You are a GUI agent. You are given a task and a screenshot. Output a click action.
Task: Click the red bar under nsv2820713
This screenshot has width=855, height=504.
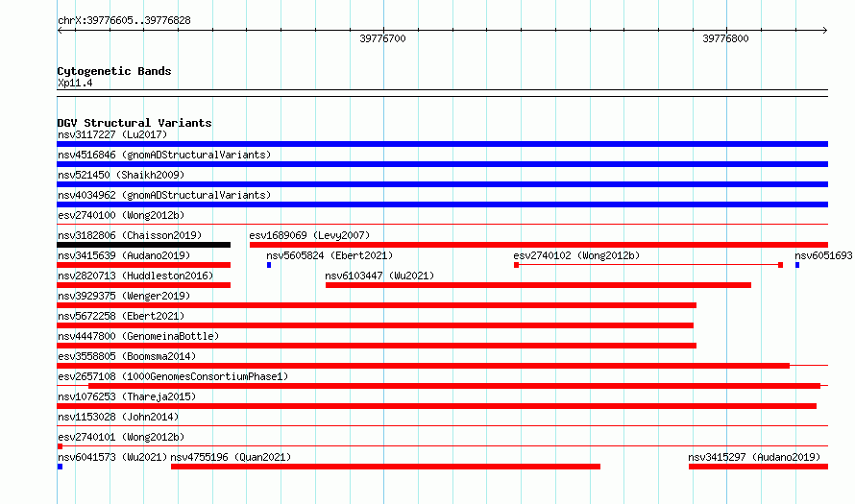(143, 285)
